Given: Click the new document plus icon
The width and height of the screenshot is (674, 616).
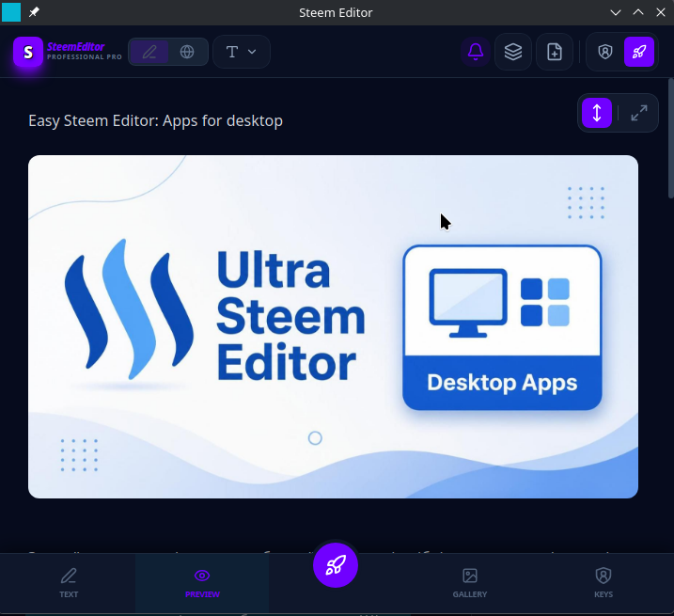Looking at the screenshot, I should tap(555, 52).
